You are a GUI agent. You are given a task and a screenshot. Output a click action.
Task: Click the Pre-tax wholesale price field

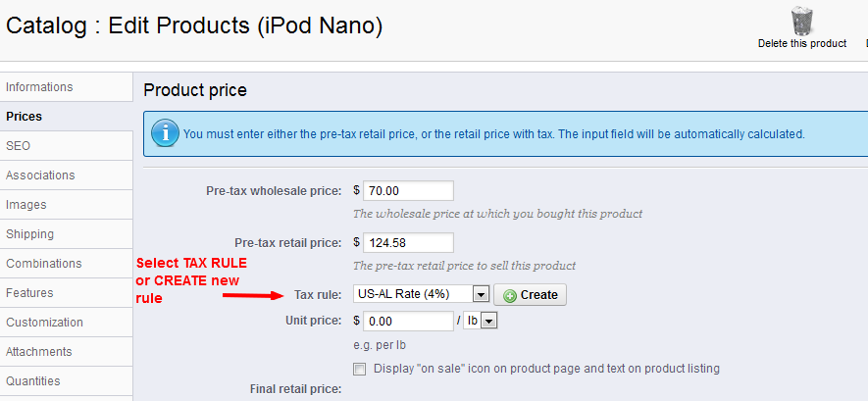click(x=407, y=190)
